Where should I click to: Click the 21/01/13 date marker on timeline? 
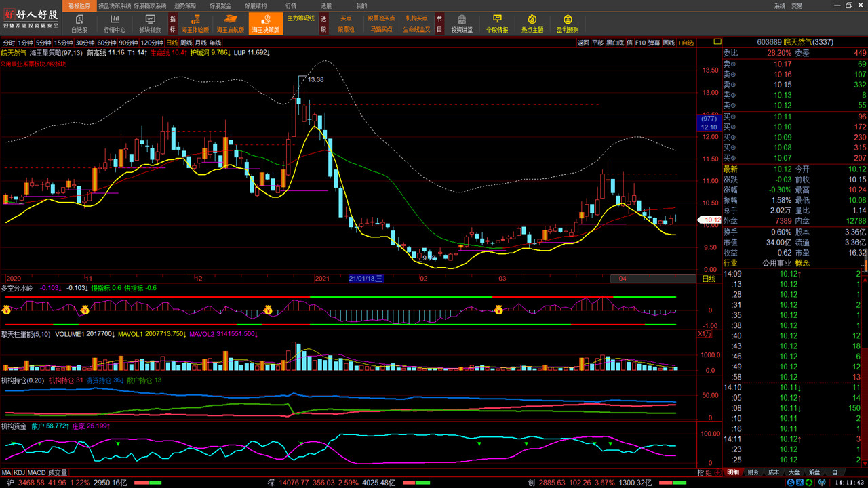tap(366, 279)
